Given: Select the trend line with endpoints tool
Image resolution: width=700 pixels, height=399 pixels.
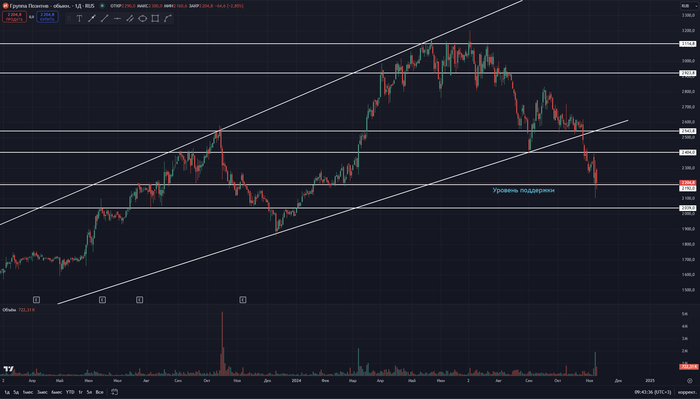Looking at the screenshot, I should point(92,18).
